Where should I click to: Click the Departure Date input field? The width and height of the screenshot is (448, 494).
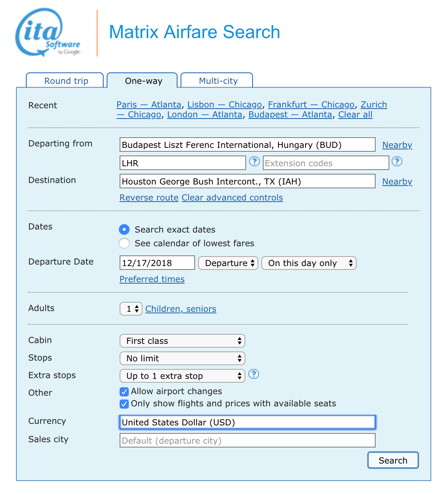(157, 263)
